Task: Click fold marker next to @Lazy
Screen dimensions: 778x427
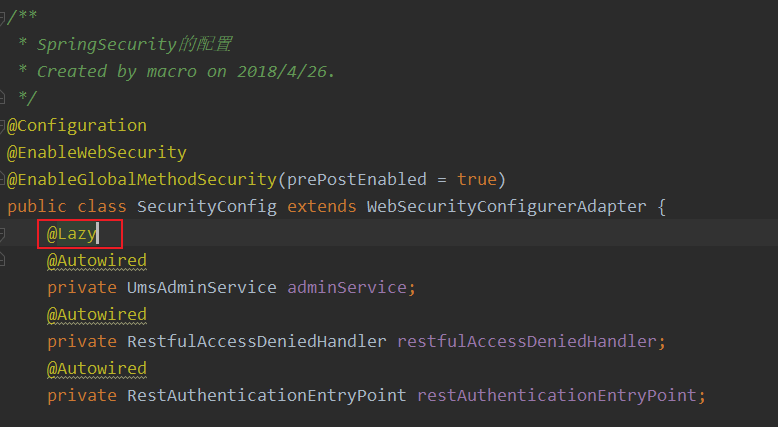Action: pos(2,234)
